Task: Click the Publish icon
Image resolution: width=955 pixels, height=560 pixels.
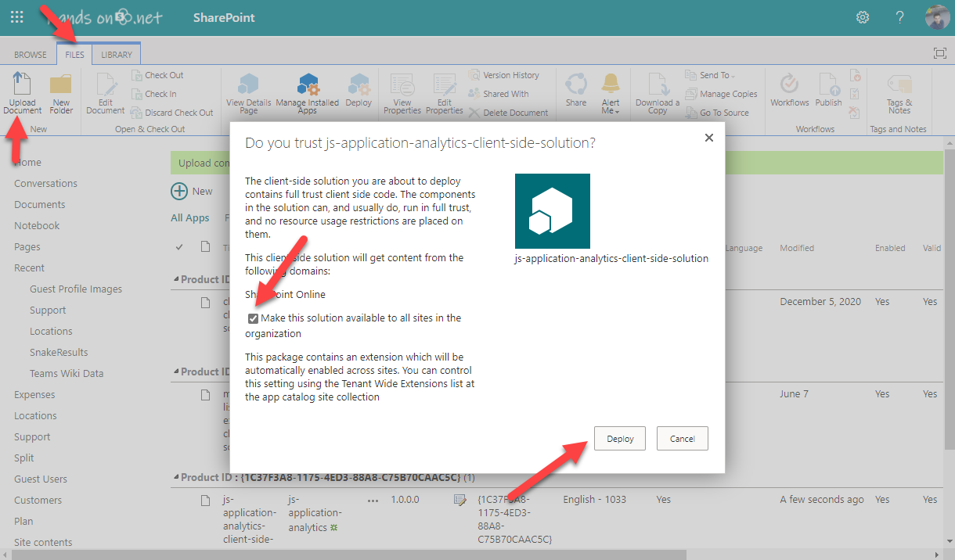Action: pos(827,88)
